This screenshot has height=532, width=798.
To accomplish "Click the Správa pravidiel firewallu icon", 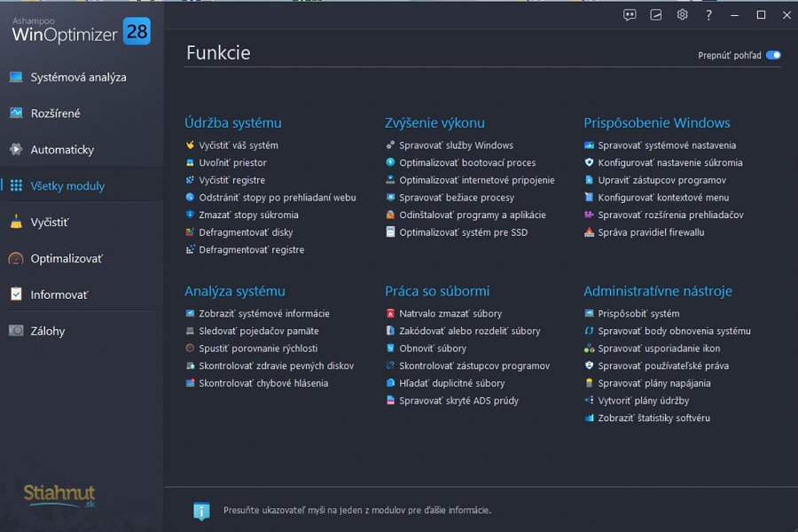I will pos(589,232).
